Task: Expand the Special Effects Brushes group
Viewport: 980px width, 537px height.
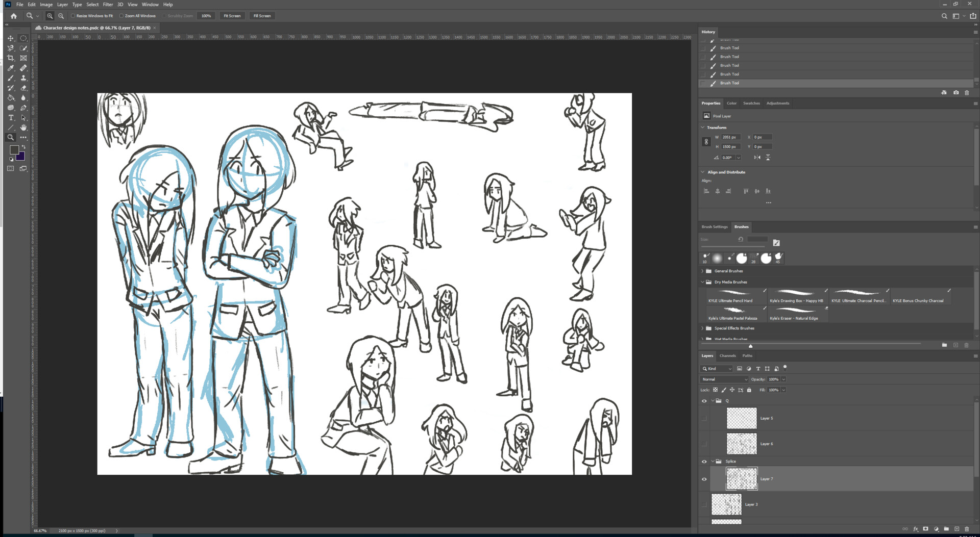Action: pyautogui.click(x=703, y=328)
